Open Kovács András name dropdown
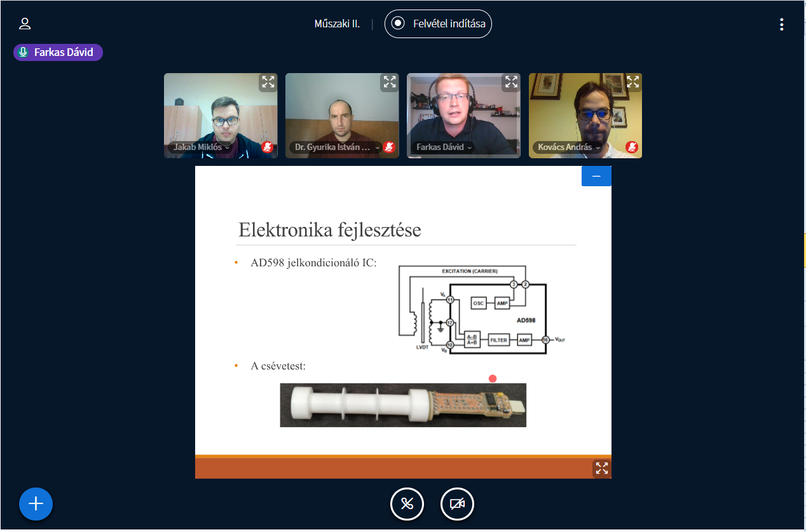Image resolution: width=806 pixels, height=532 pixels. [x=565, y=147]
